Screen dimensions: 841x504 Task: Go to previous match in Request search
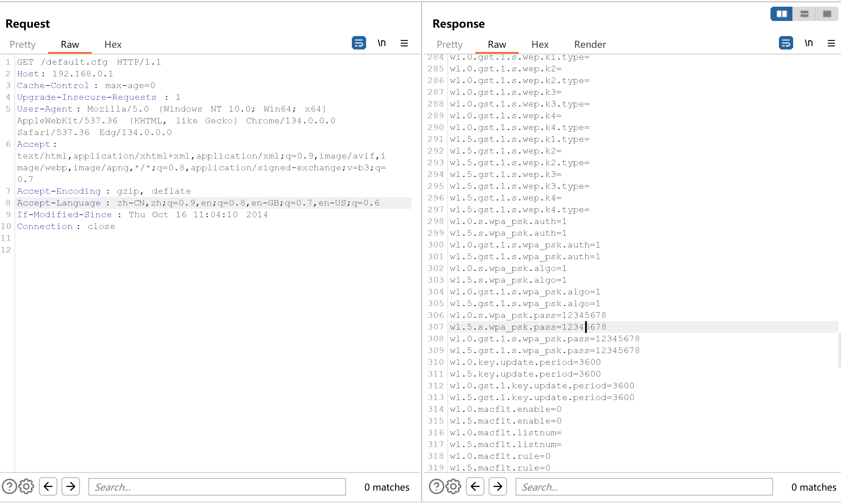pos(48,486)
